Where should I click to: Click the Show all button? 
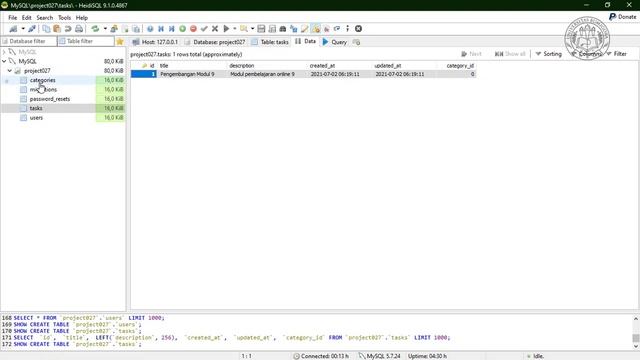[x=510, y=54]
